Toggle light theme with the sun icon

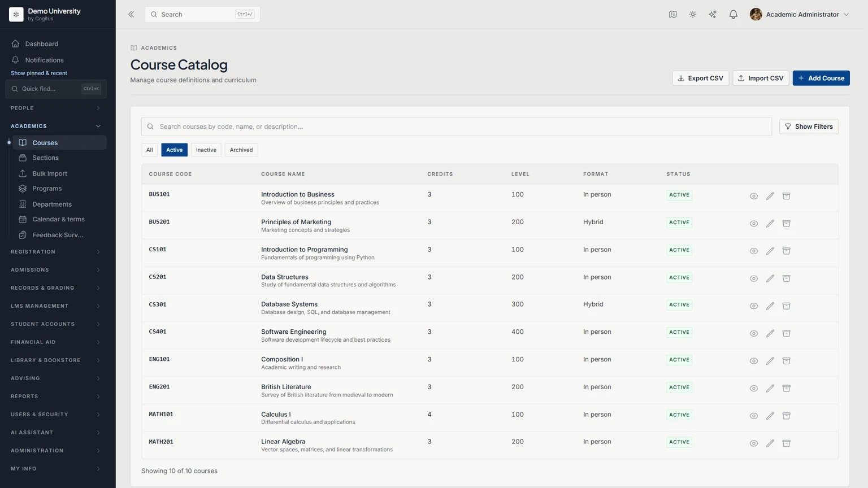[693, 15]
